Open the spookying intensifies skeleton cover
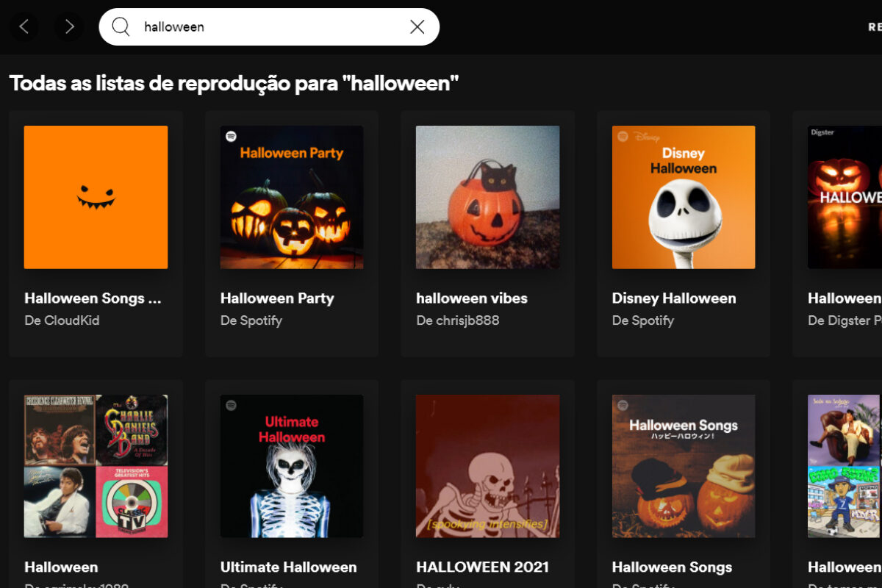The image size is (882, 588). (487, 466)
